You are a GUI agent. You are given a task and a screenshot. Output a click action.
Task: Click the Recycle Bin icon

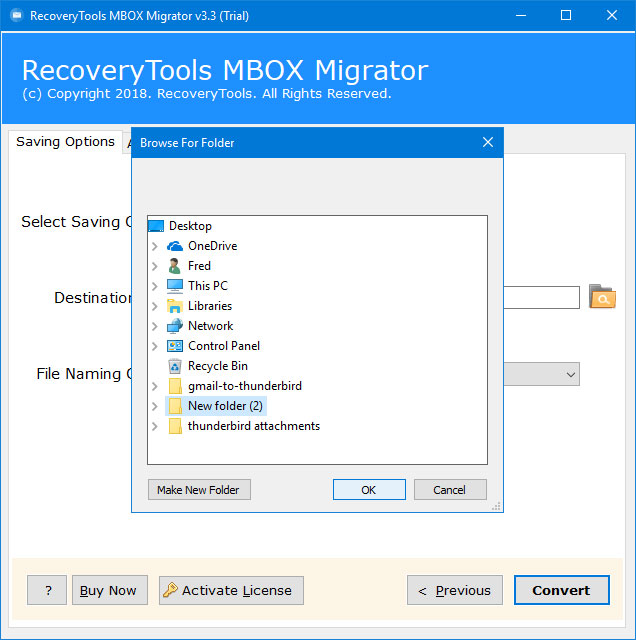(x=175, y=366)
